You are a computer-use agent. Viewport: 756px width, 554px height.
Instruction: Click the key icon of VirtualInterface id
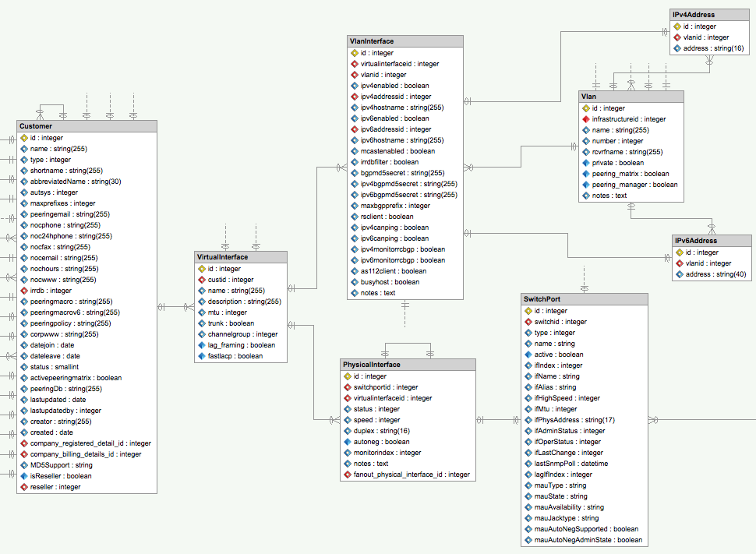pos(202,269)
